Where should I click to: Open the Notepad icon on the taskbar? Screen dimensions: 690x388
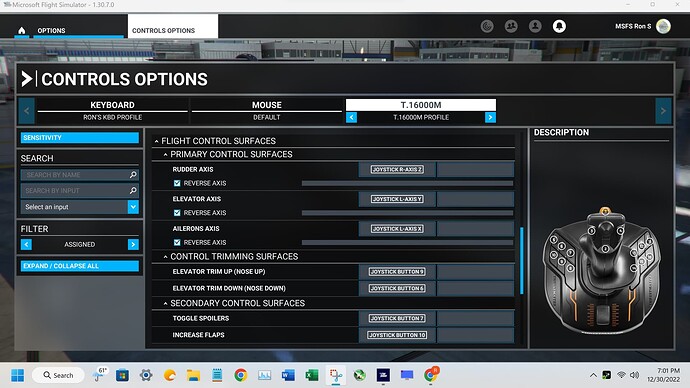(217, 375)
